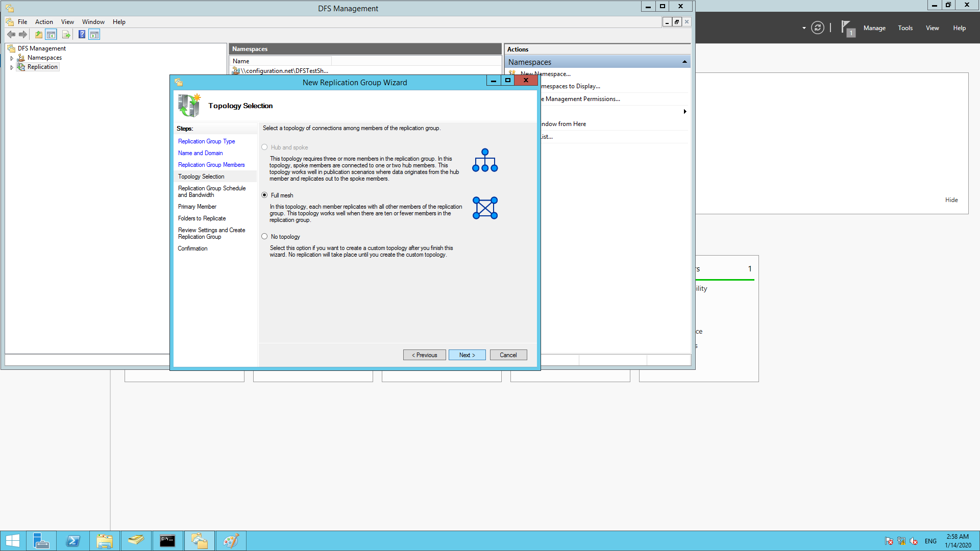Click the full mesh topology diagram icon

tap(485, 208)
